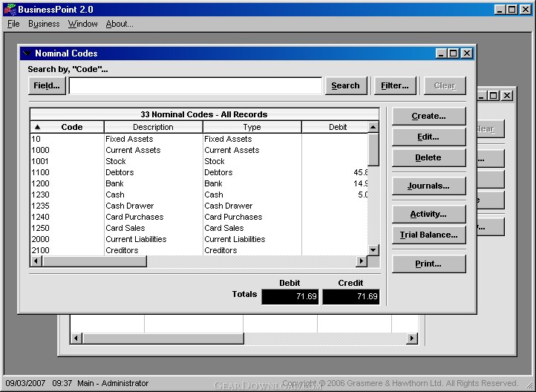Click the Search button
This screenshot has width=536, height=392.
345,85
